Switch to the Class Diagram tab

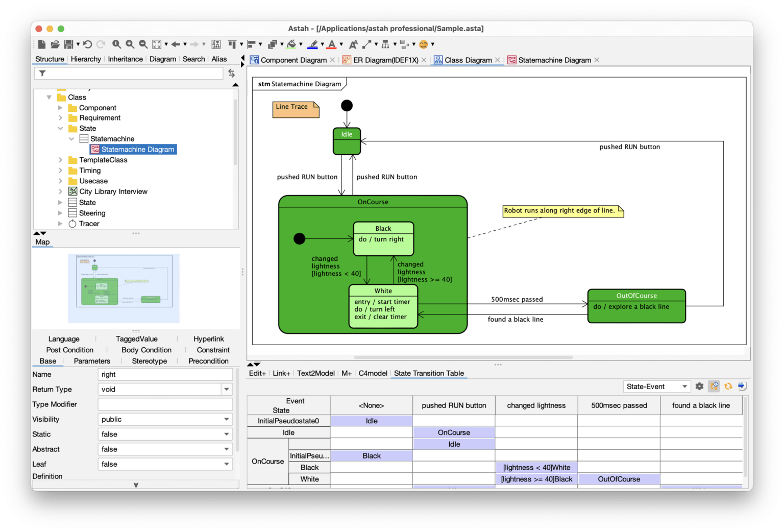click(467, 60)
